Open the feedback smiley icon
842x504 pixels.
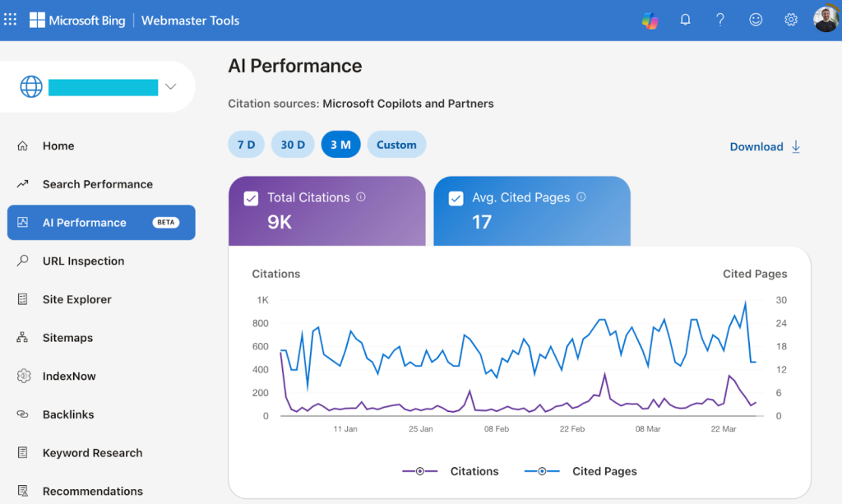pos(756,21)
